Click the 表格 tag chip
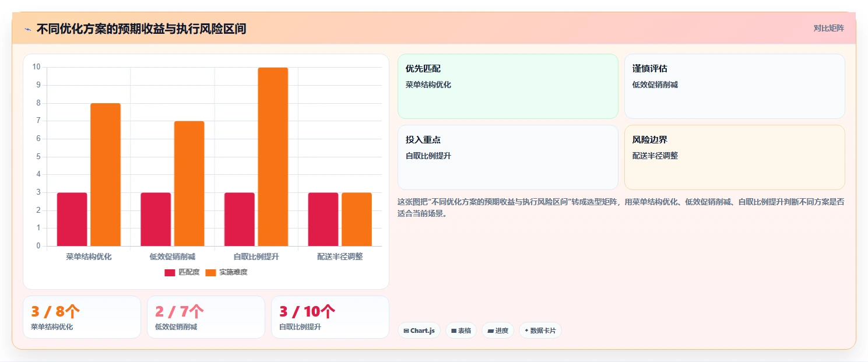 [461, 331]
